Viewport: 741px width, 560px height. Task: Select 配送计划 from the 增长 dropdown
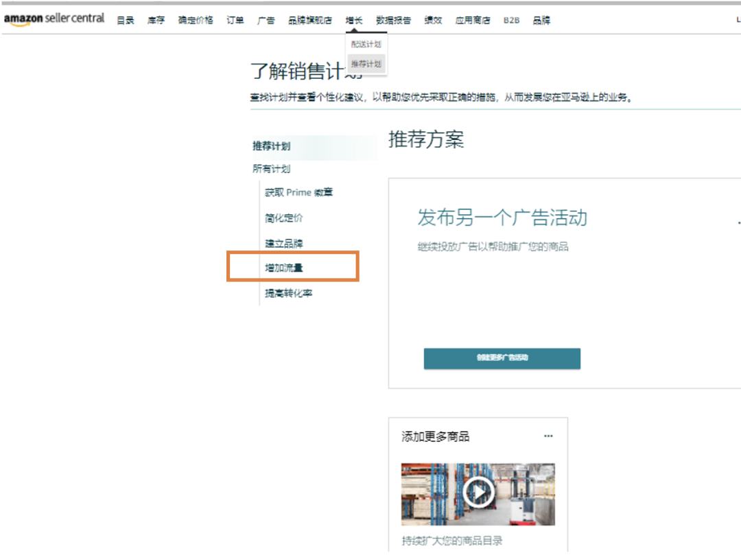[x=367, y=44]
